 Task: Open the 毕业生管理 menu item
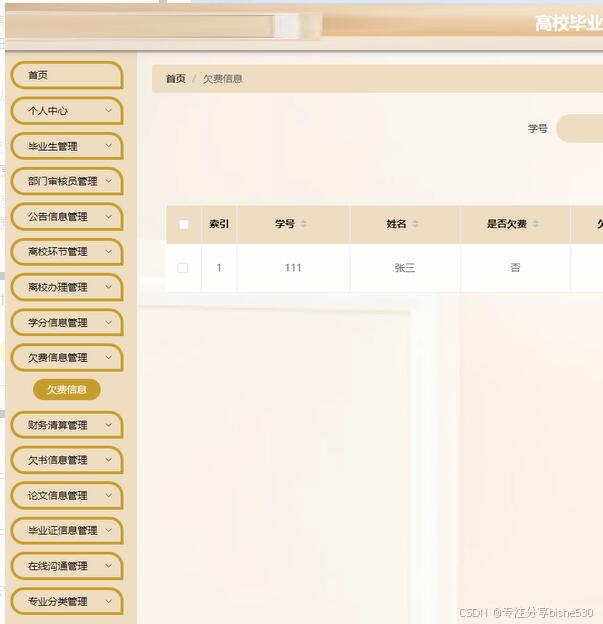pyautogui.click(x=67, y=146)
